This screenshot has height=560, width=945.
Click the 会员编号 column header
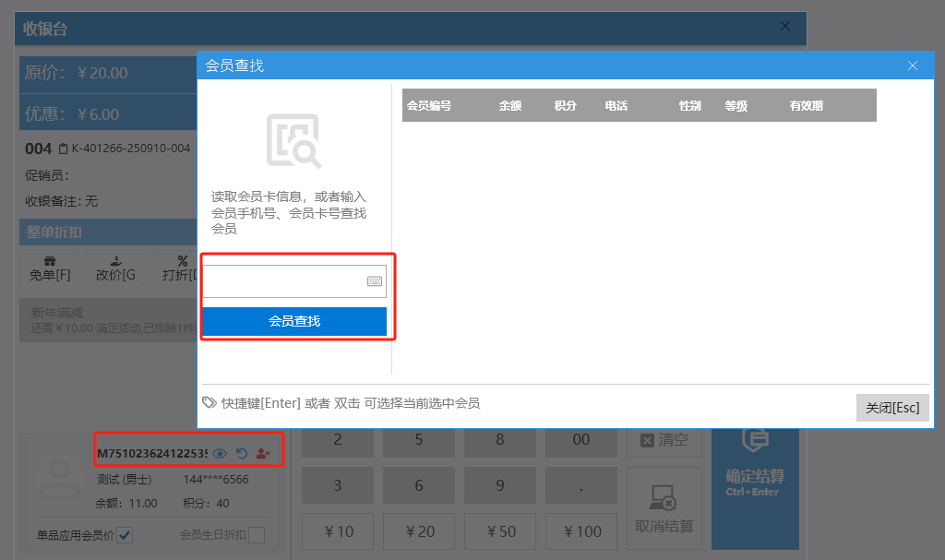(429, 106)
